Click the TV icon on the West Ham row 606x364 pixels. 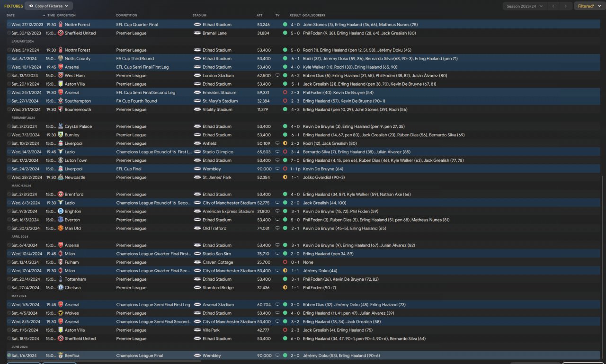(x=277, y=76)
